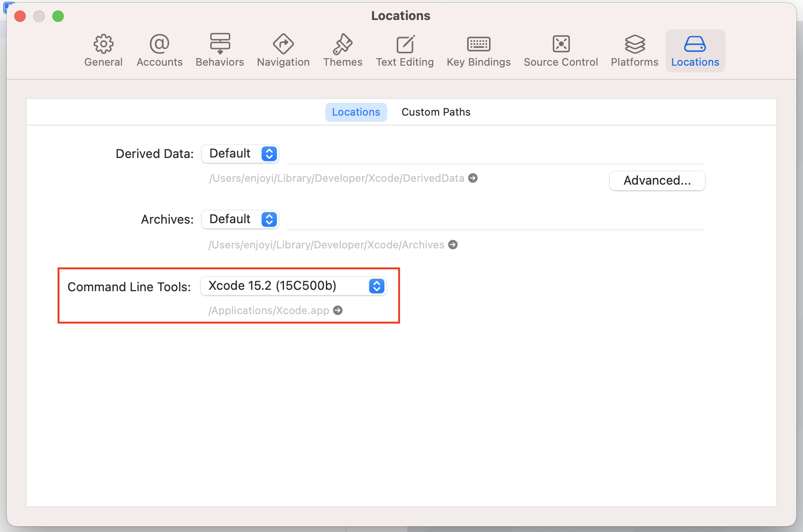The width and height of the screenshot is (803, 532).
Task: Click the Command Line Tools label
Action: tap(129, 287)
